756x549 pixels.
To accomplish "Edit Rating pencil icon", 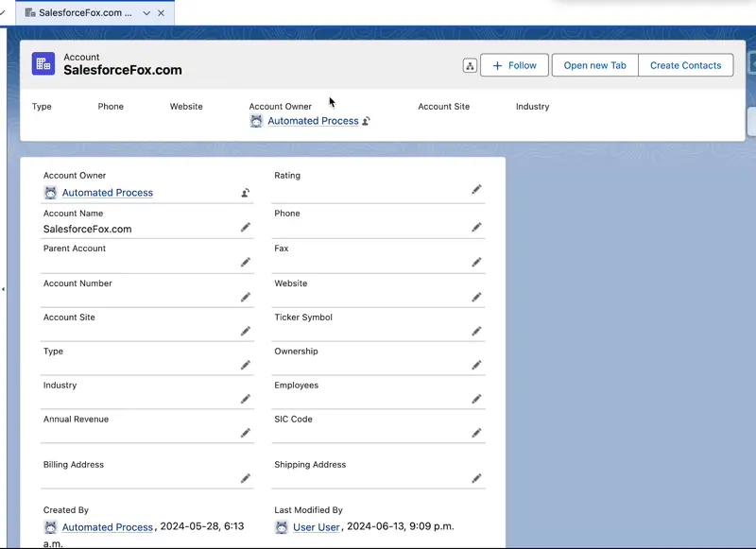I will [x=476, y=189].
